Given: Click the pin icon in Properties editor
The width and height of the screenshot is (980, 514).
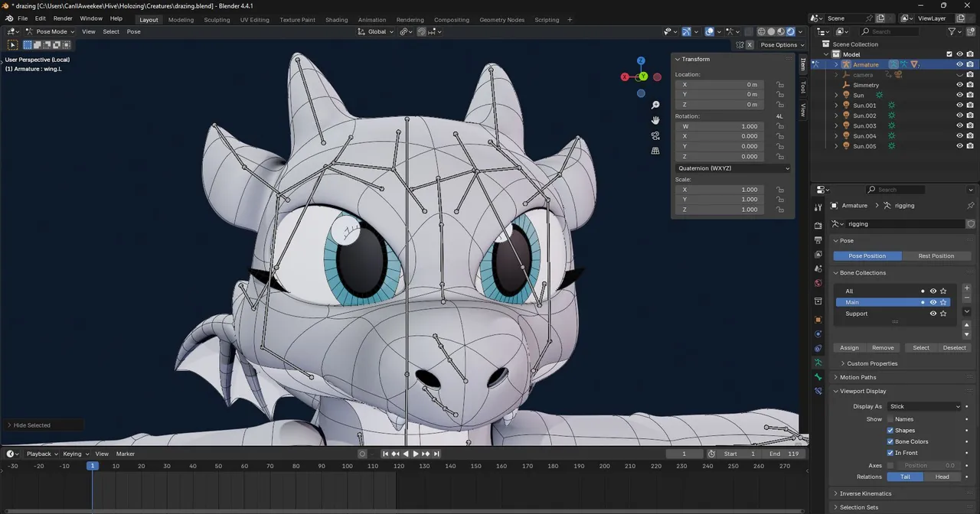Looking at the screenshot, I should pos(971,205).
